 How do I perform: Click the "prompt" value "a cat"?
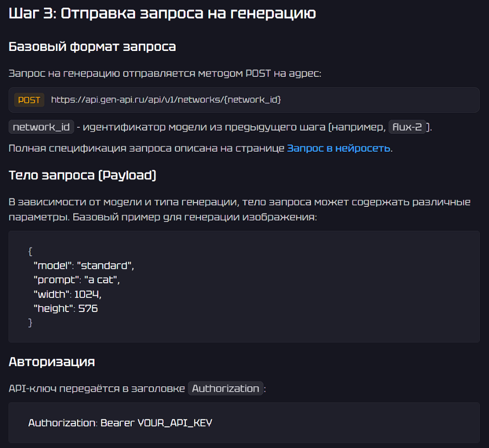click(103, 280)
